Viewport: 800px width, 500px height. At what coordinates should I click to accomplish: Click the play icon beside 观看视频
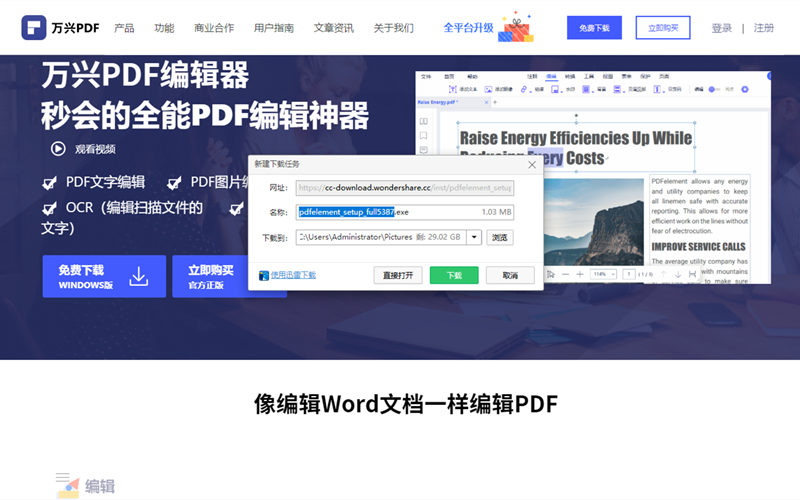tap(58, 149)
